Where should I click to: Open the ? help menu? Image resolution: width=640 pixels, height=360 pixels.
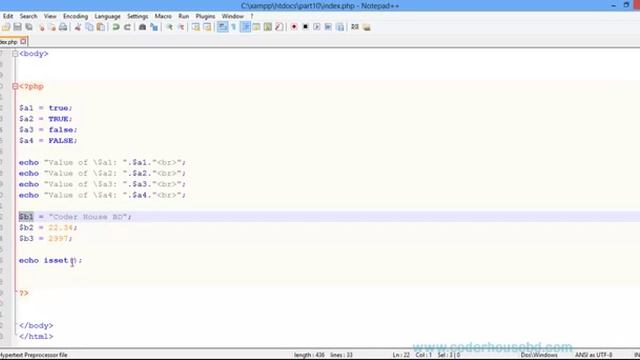pyautogui.click(x=252, y=16)
